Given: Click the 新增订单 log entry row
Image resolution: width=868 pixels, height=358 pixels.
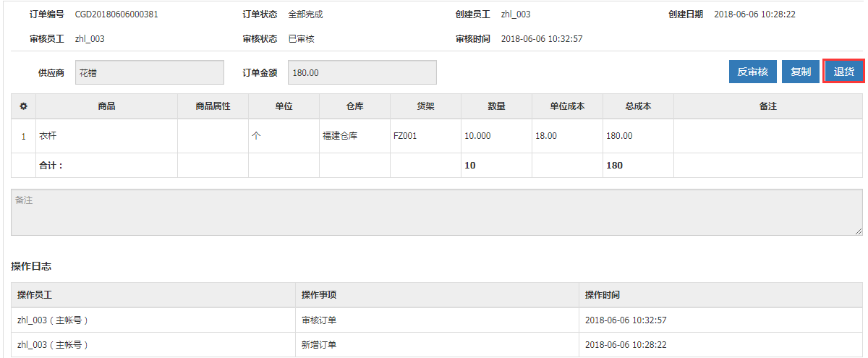Looking at the screenshot, I should 318,345.
